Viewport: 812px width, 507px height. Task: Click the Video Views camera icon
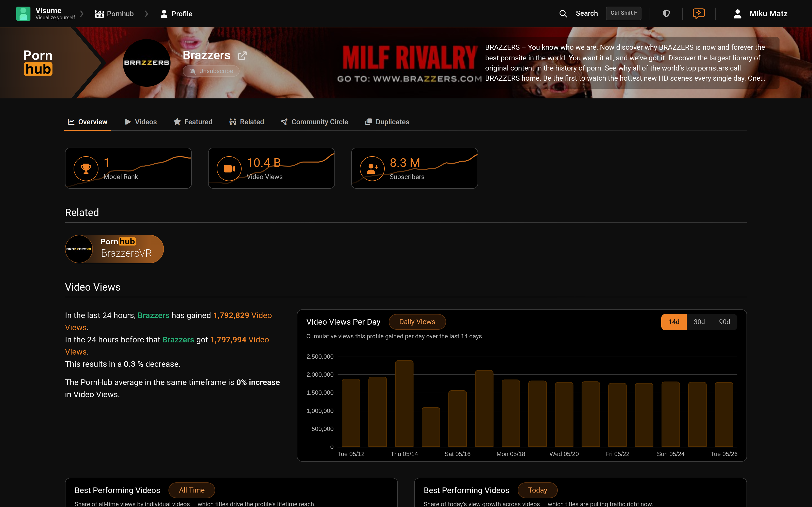tap(229, 168)
